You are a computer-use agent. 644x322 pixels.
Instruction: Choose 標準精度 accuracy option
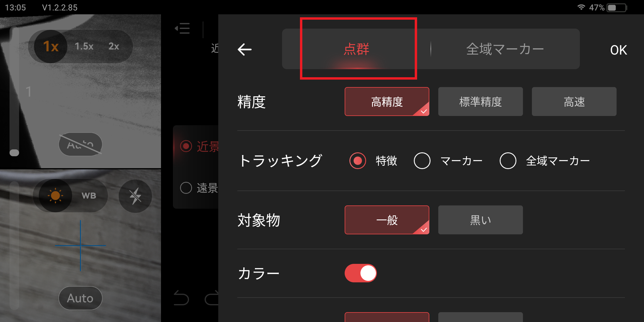[481, 102]
